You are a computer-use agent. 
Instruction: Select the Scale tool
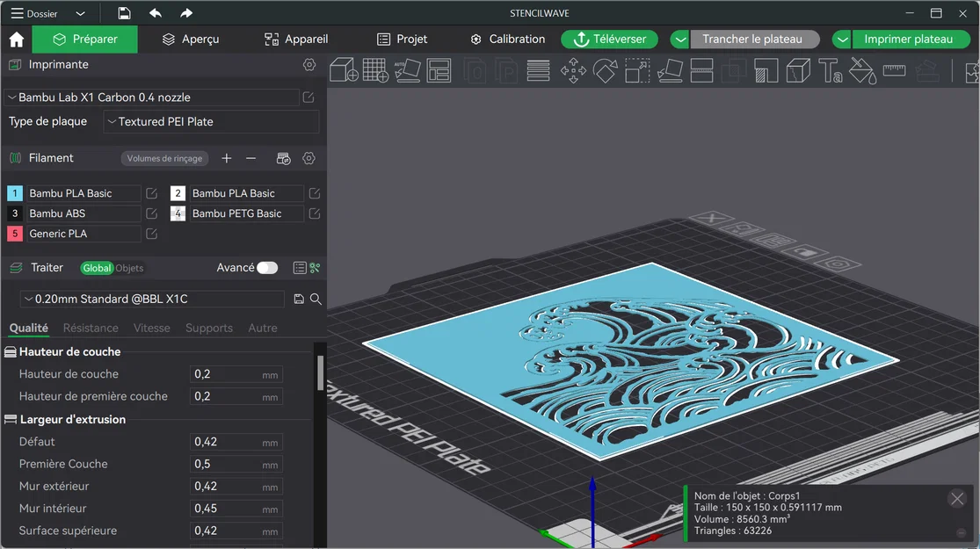coord(637,70)
